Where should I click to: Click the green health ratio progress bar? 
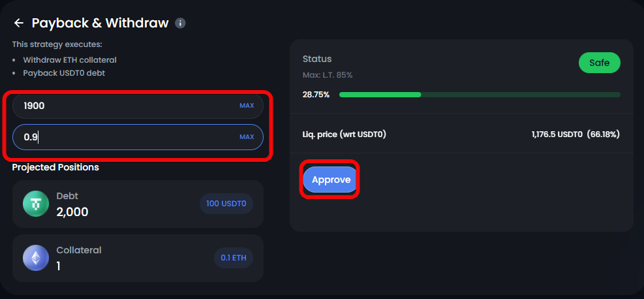click(x=479, y=95)
